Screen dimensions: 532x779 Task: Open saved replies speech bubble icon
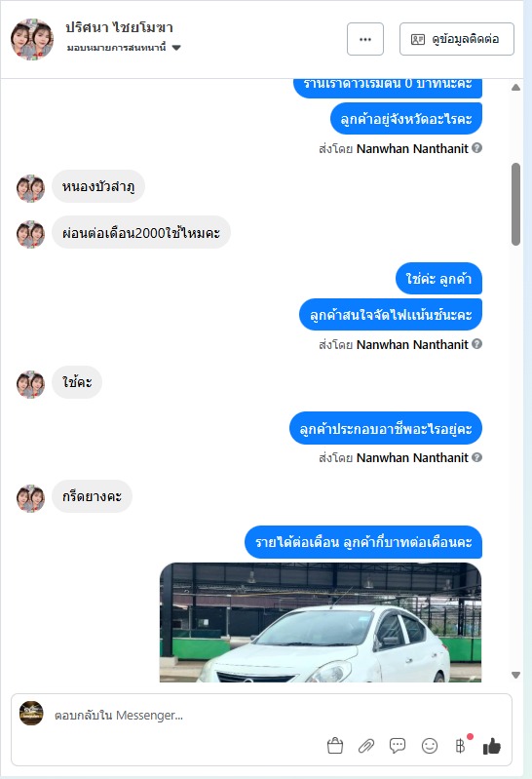point(398,746)
